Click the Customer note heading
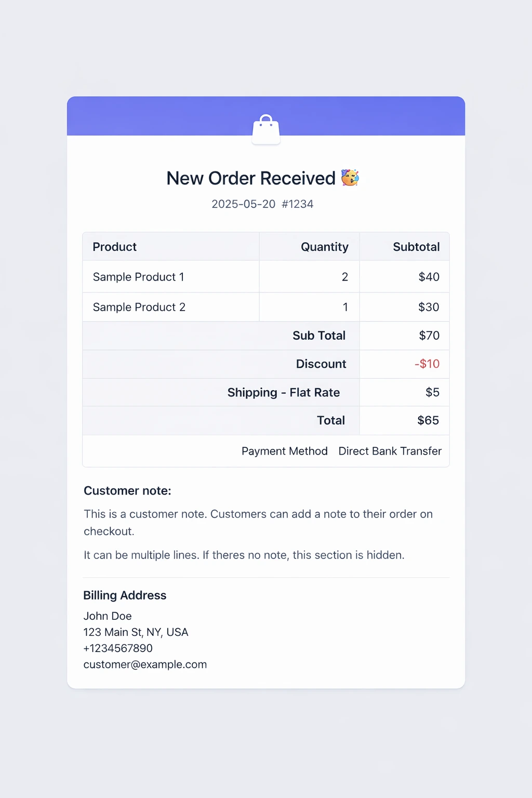 pyautogui.click(x=127, y=491)
